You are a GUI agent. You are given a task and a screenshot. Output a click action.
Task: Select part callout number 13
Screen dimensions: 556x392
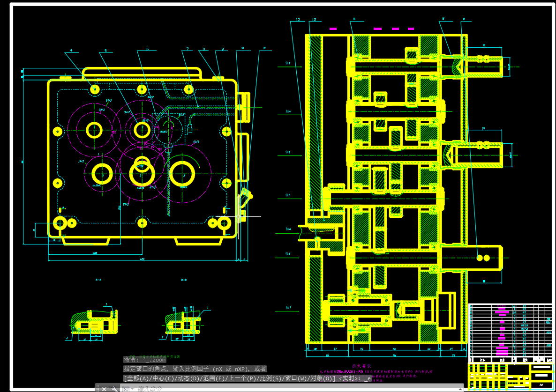[314, 20]
